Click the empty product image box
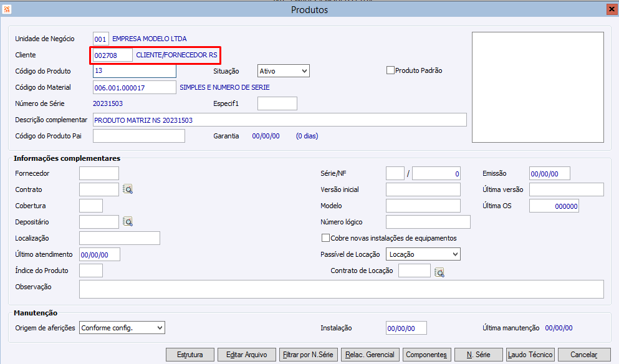The image size is (619, 364). point(538,87)
